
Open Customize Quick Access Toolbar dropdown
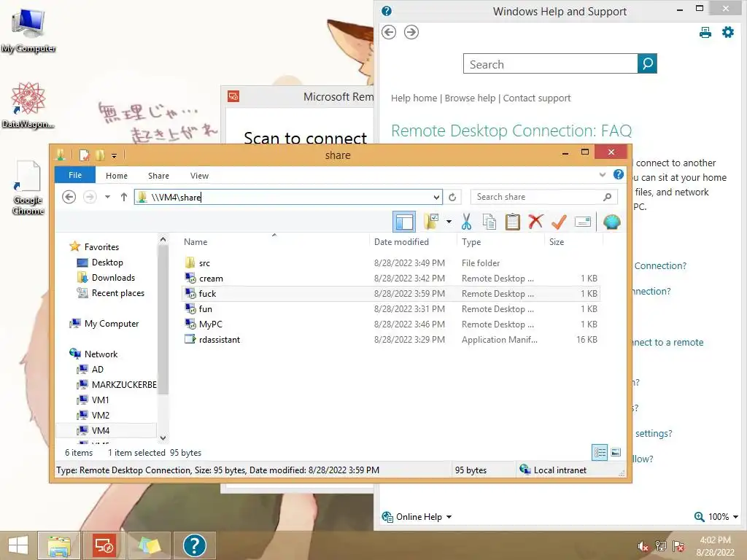[115, 156]
